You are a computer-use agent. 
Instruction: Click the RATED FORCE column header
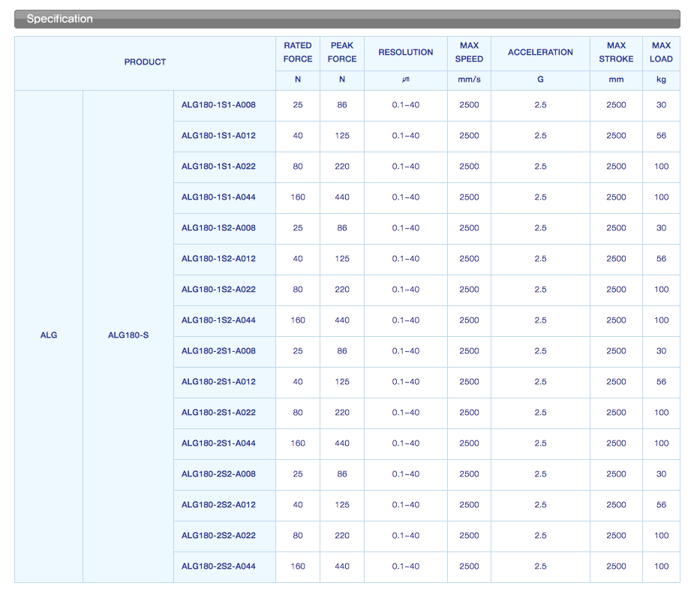pos(298,53)
